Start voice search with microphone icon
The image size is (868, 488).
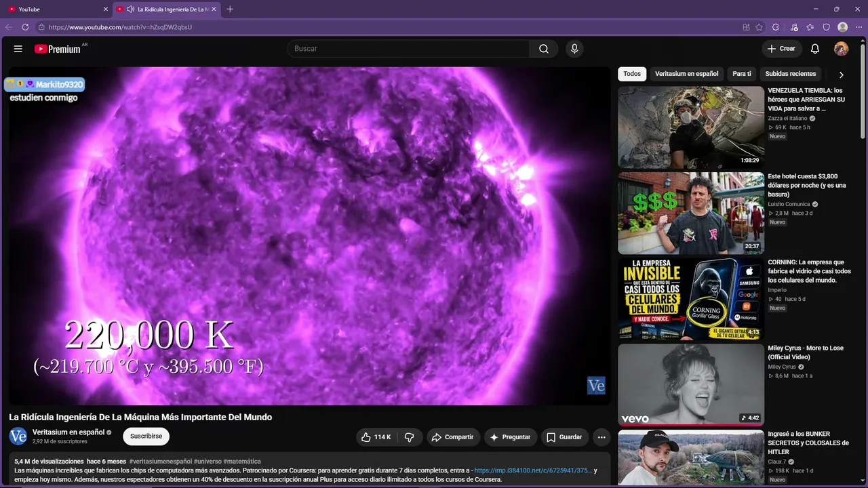(574, 49)
